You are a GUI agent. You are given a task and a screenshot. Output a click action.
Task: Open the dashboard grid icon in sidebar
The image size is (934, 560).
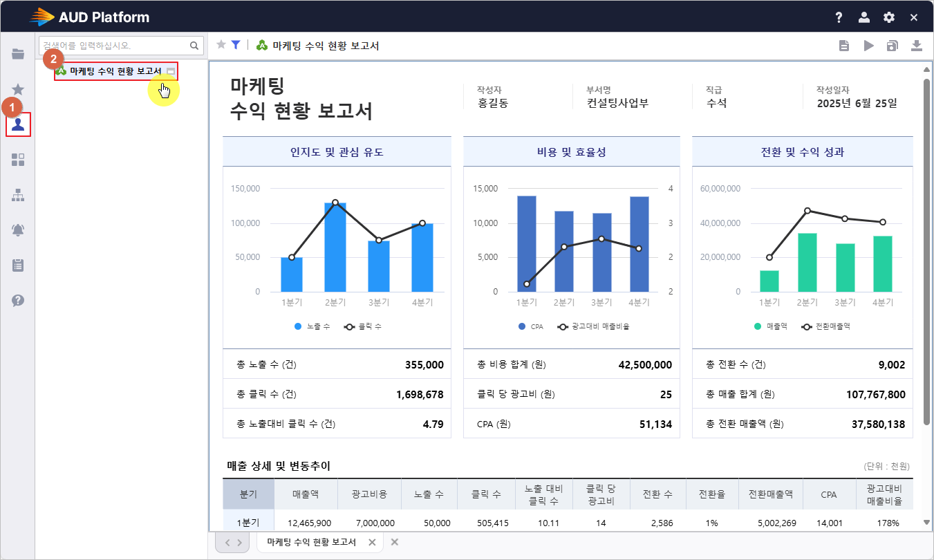click(x=18, y=160)
